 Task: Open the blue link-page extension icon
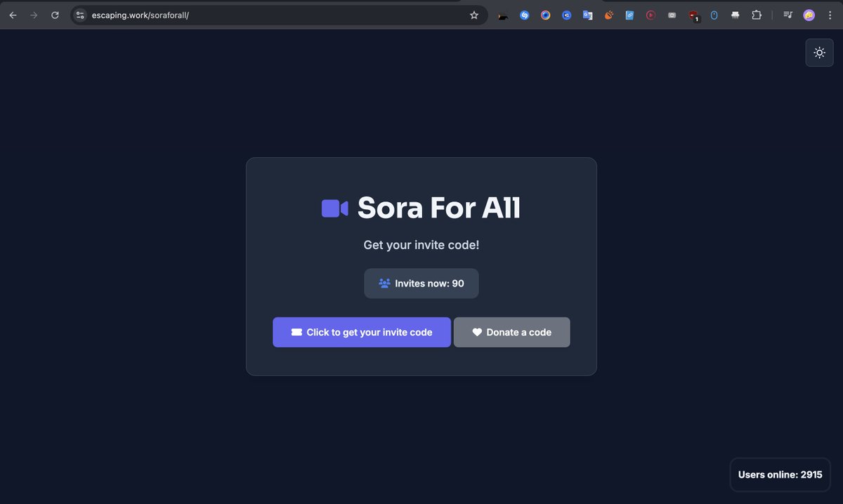click(x=629, y=15)
